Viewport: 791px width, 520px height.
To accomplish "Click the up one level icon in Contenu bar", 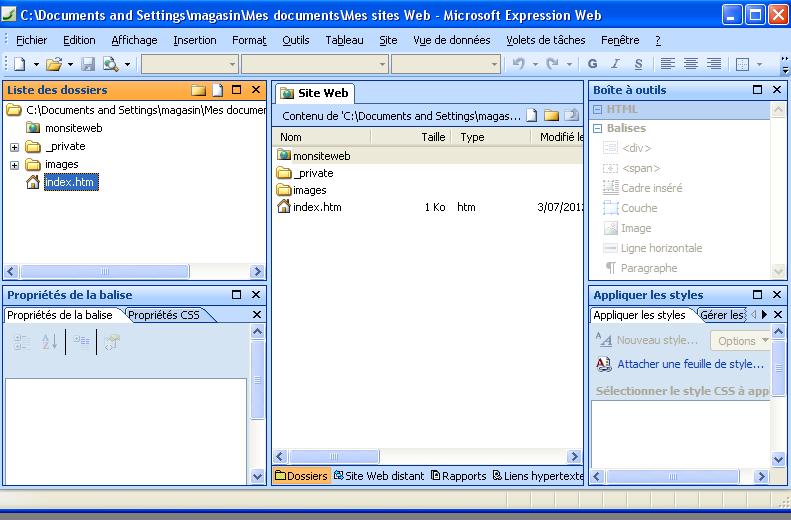I will tap(572, 116).
